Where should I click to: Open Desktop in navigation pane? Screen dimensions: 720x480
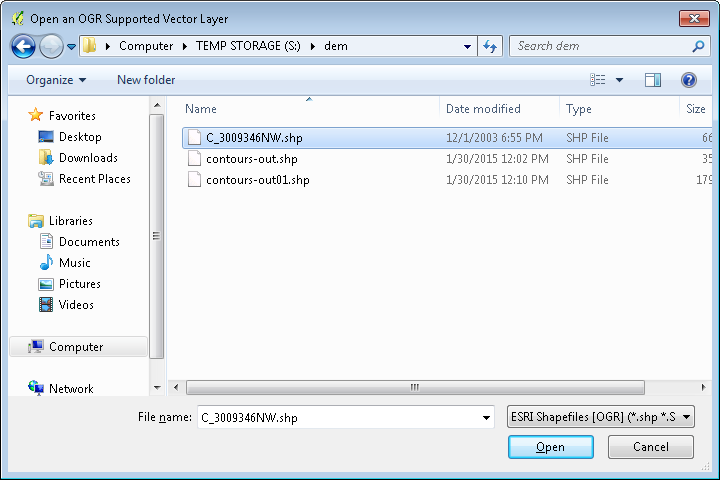tap(80, 136)
